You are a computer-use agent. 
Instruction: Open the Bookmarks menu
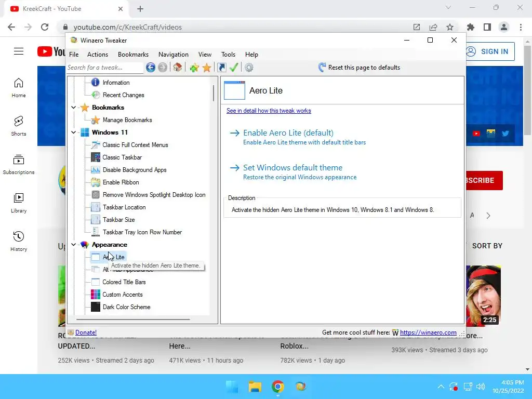coord(134,54)
